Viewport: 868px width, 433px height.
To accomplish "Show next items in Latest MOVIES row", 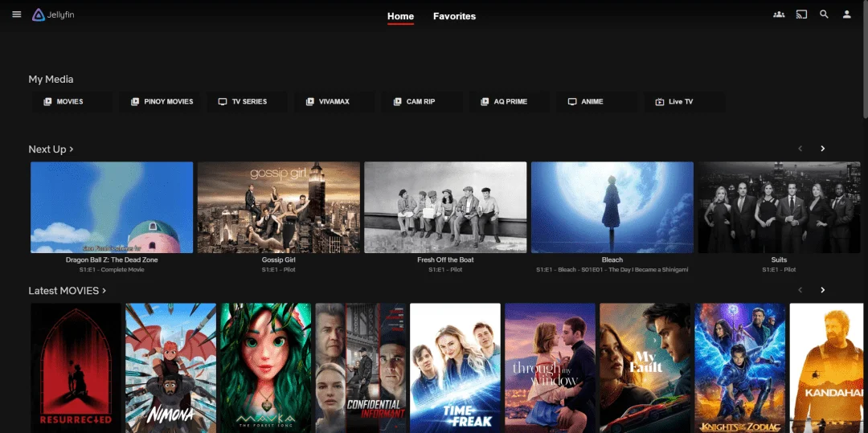I will click(x=823, y=290).
